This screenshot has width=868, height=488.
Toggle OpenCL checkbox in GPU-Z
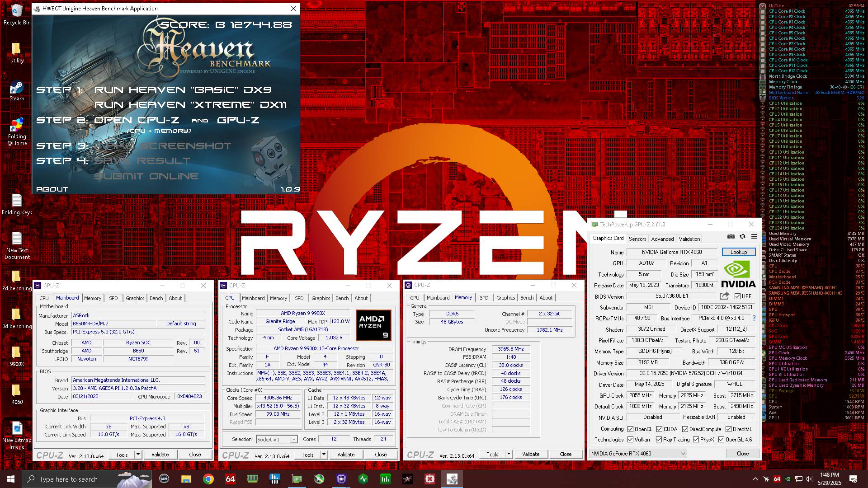point(630,429)
